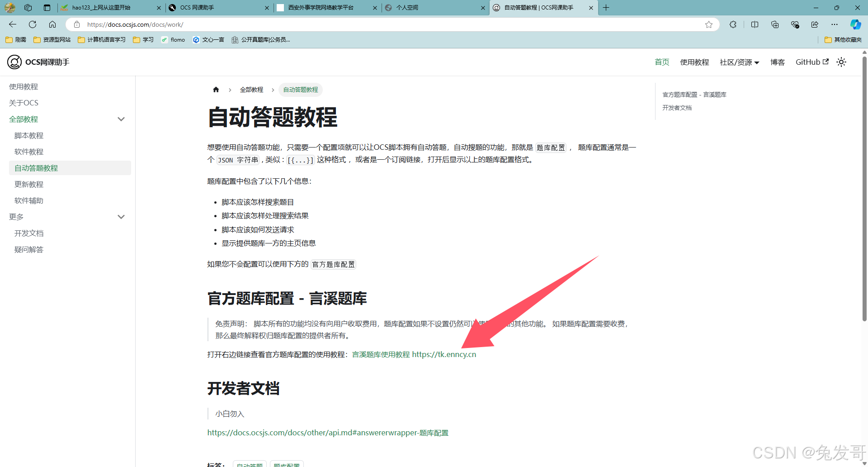This screenshot has height=467, width=868.
Task: Open 使用教程 in the navbar
Action: click(694, 62)
